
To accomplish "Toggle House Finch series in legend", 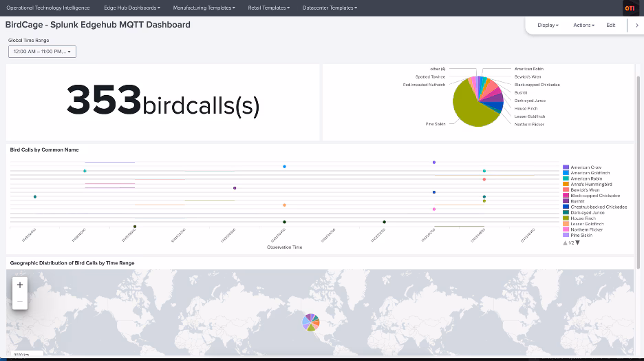I will (583, 218).
